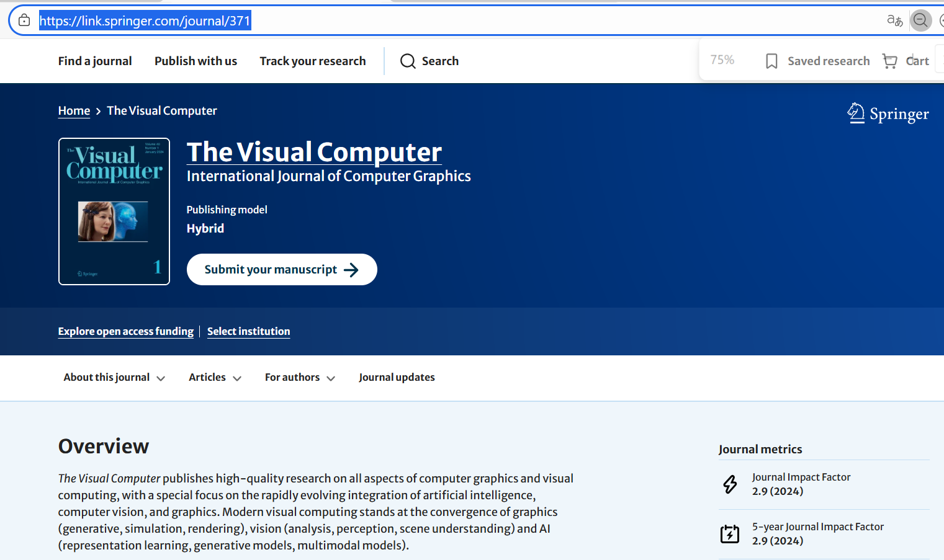Follow the Explore open access funding link
The height and width of the screenshot is (560, 944).
(x=126, y=331)
